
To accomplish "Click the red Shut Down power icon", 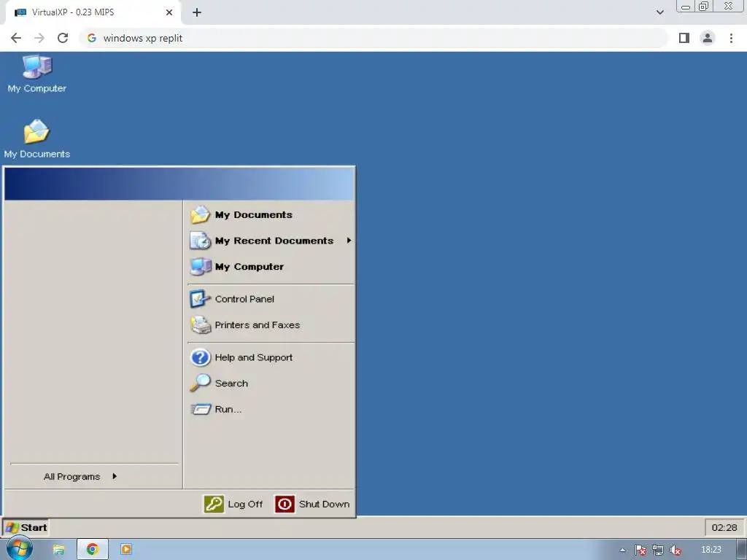I will [285, 504].
